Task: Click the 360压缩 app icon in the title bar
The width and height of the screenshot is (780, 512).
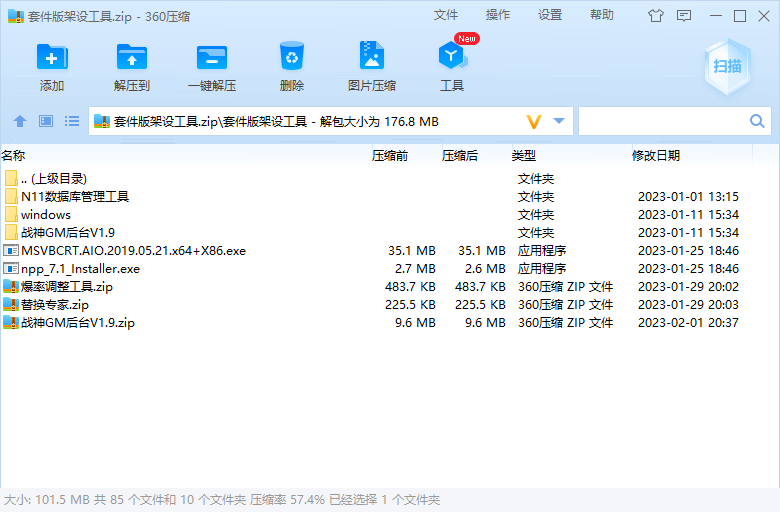Action: point(15,16)
